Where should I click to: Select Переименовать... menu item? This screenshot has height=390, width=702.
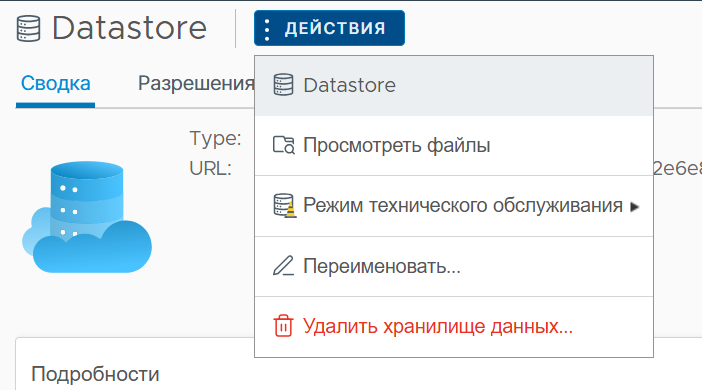click(x=454, y=266)
